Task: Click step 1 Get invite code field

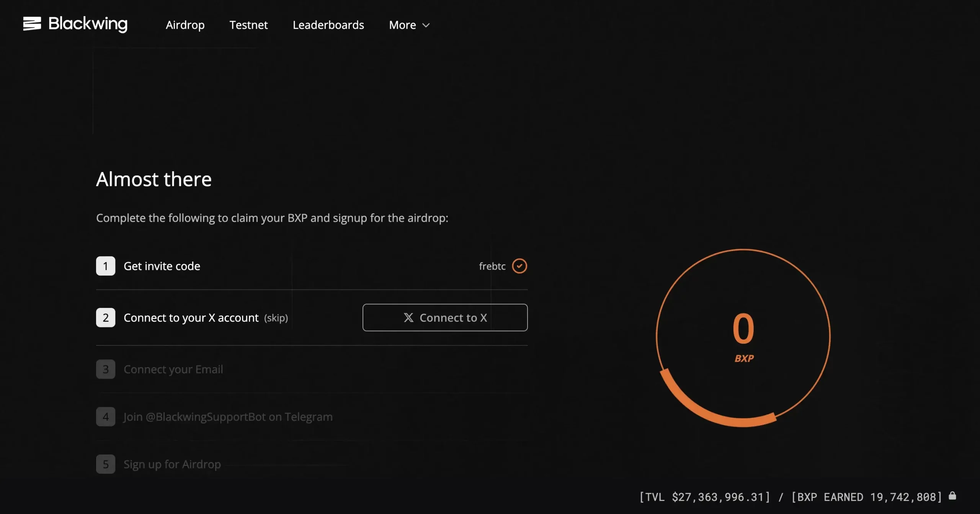Action: pos(312,265)
